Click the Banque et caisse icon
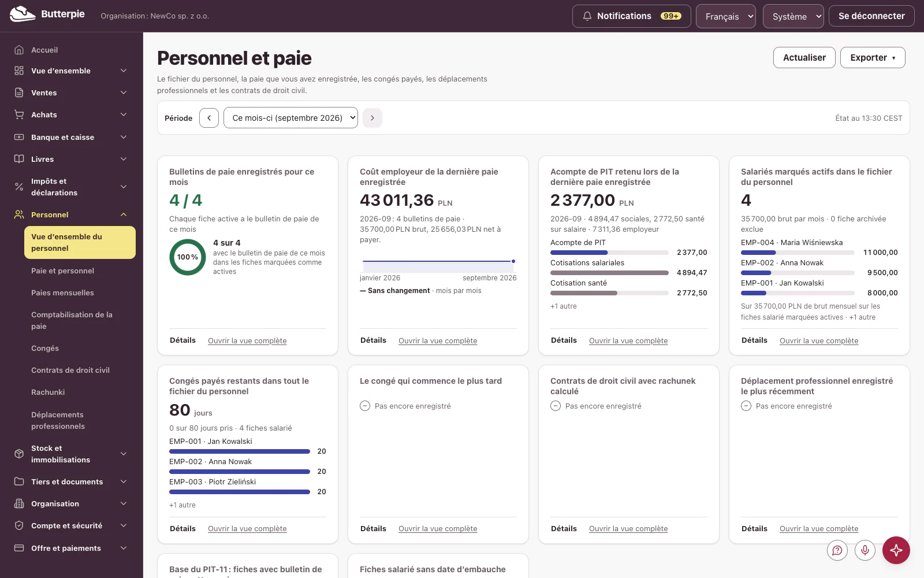 19,137
